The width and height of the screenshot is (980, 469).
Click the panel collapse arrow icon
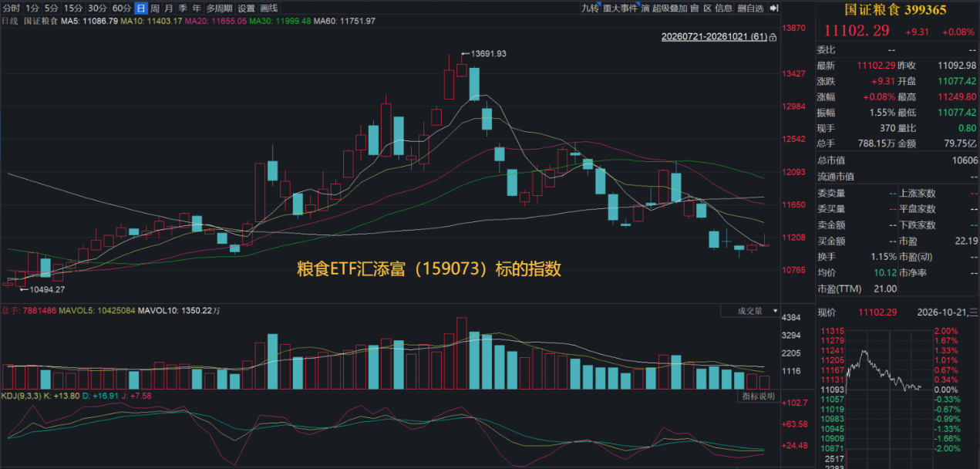(773, 8)
